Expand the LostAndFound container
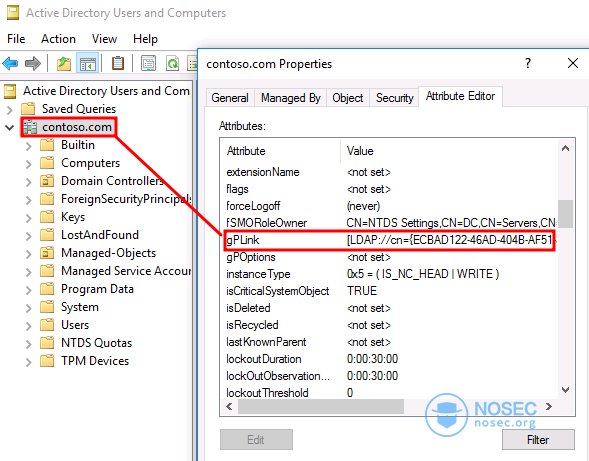Screen dimensions: 589x461 [x=29, y=236]
